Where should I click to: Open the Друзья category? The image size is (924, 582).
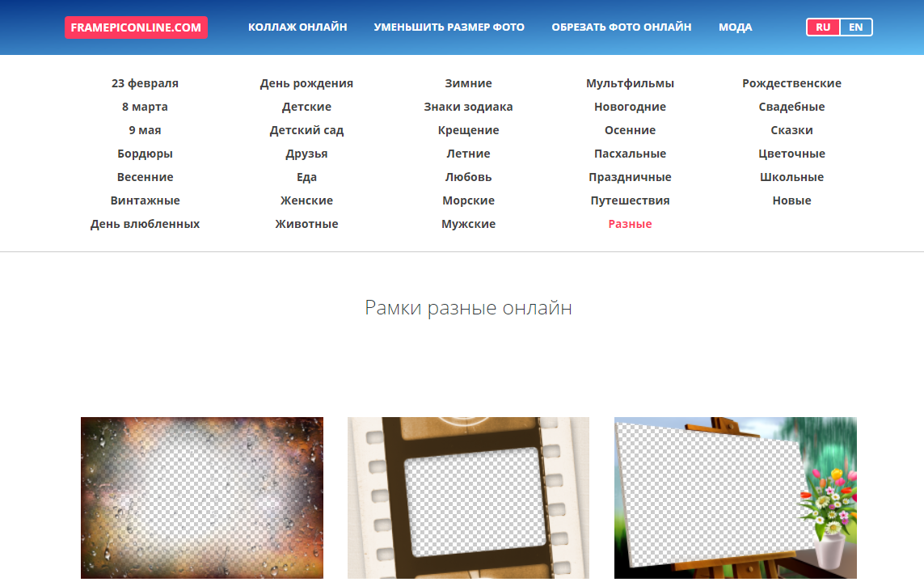coord(307,154)
